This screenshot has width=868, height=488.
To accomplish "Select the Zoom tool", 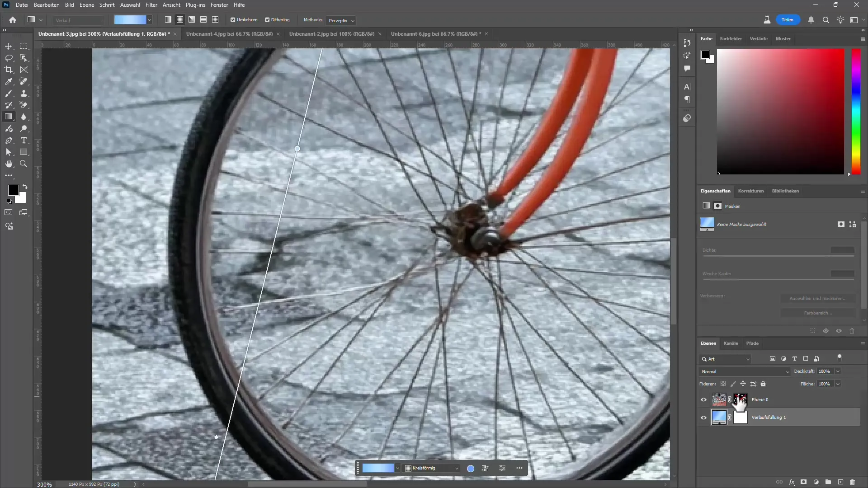I will click(24, 164).
